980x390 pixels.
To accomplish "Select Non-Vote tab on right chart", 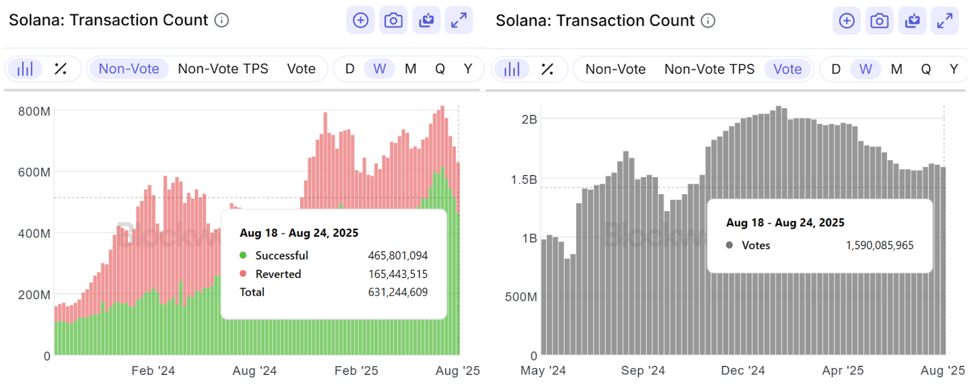I will [615, 69].
